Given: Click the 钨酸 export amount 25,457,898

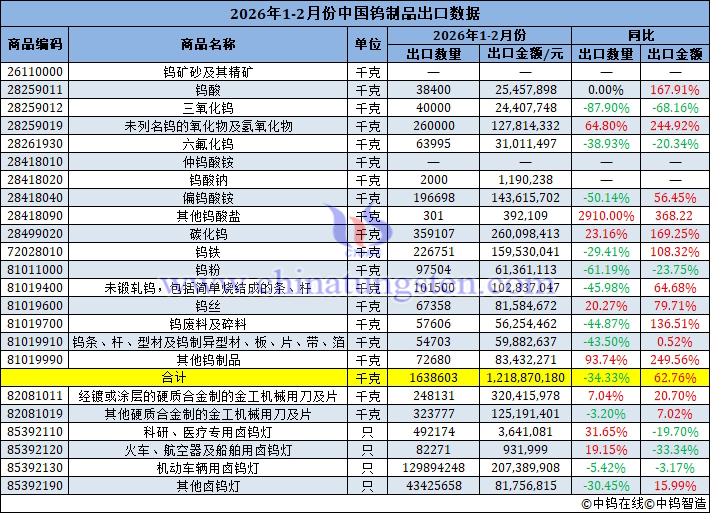Looking at the screenshot, I should tap(525, 90).
